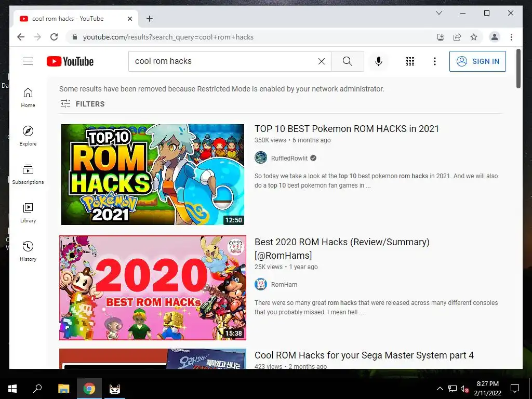This screenshot has width=532, height=399.
Task: Reload the page
Action: click(54, 37)
